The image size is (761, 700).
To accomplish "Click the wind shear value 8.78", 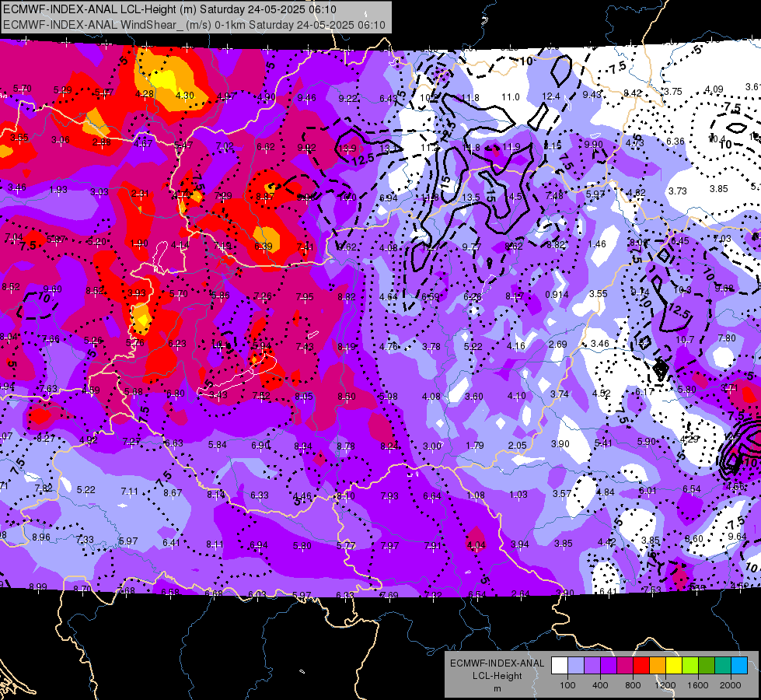I will pos(346,446).
